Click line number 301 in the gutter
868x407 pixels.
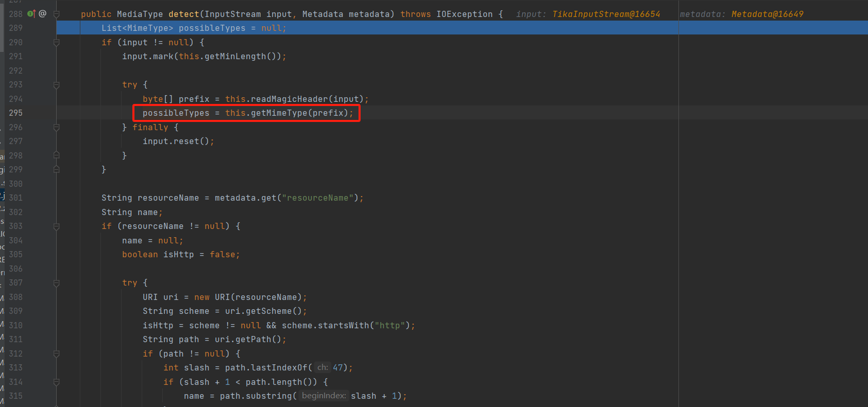(x=15, y=198)
